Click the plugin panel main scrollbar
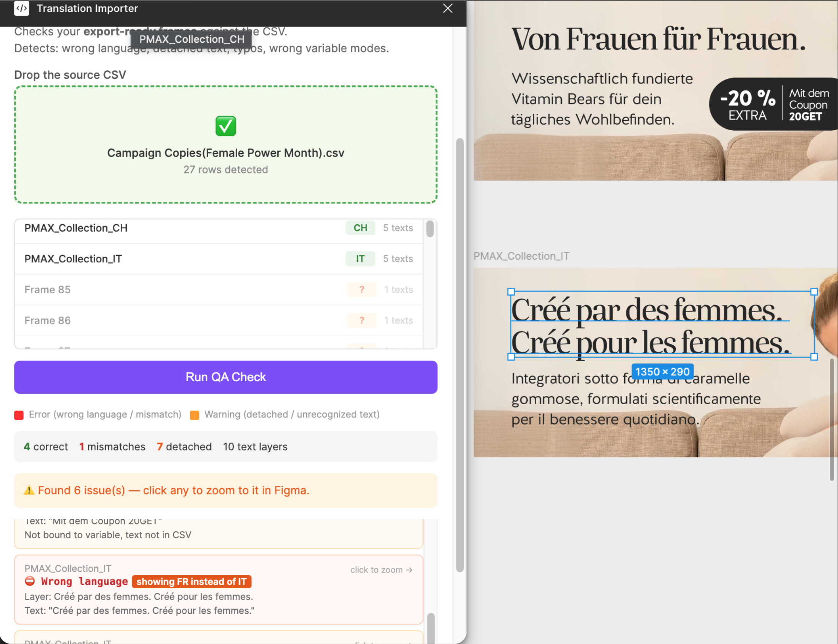 pos(459,355)
